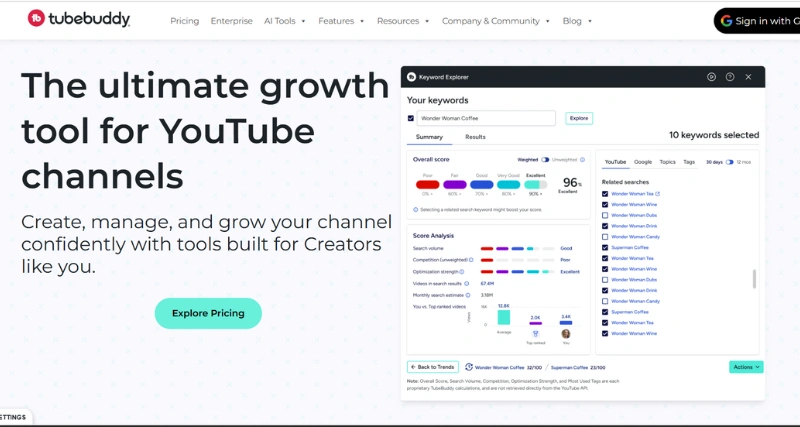Click the Average teal bar in chart
Image resolution: width=800 pixels, height=427 pixels.
click(x=504, y=317)
